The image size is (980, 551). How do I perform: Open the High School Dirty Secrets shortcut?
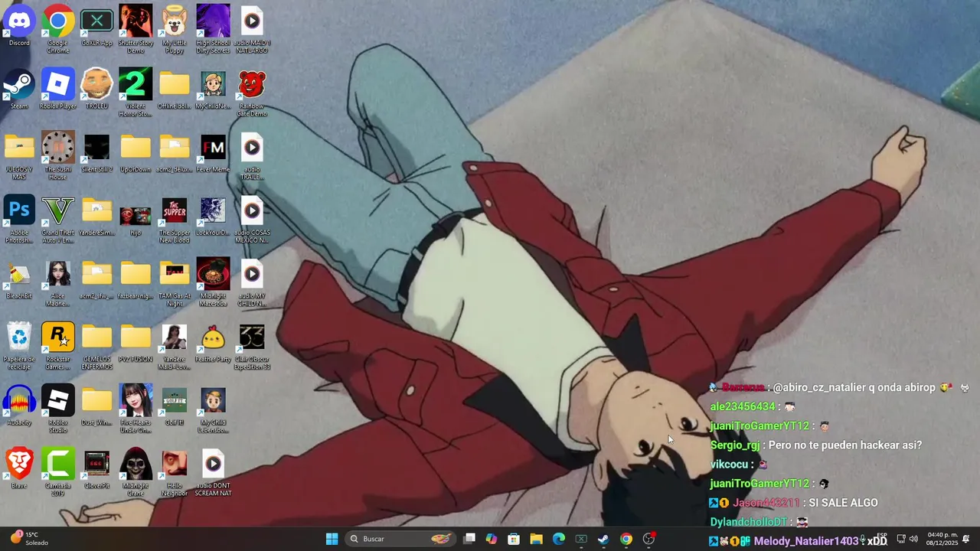click(x=213, y=29)
